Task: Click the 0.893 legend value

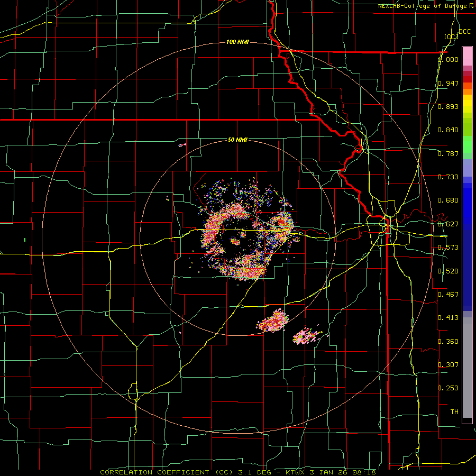Action: point(448,106)
